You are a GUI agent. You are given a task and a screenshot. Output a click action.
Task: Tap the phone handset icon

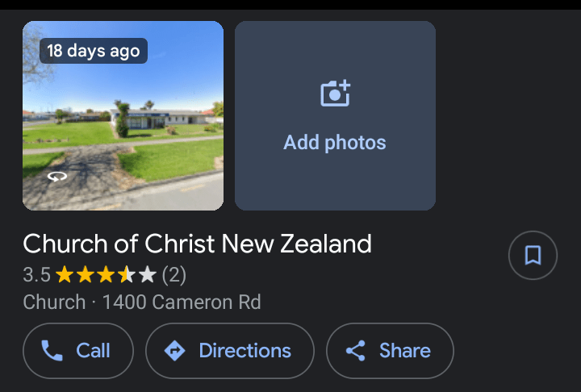pos(52,351)
